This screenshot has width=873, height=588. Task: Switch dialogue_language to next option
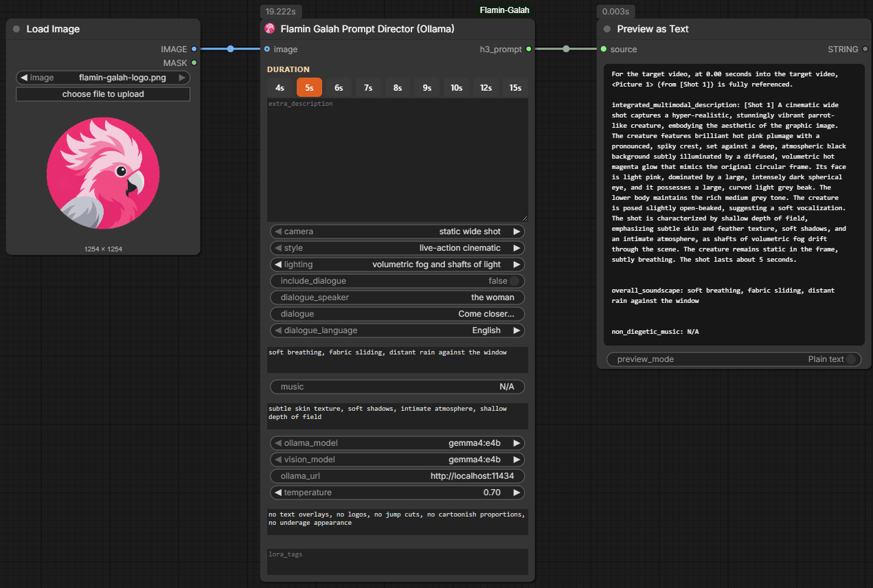[517, 330]
